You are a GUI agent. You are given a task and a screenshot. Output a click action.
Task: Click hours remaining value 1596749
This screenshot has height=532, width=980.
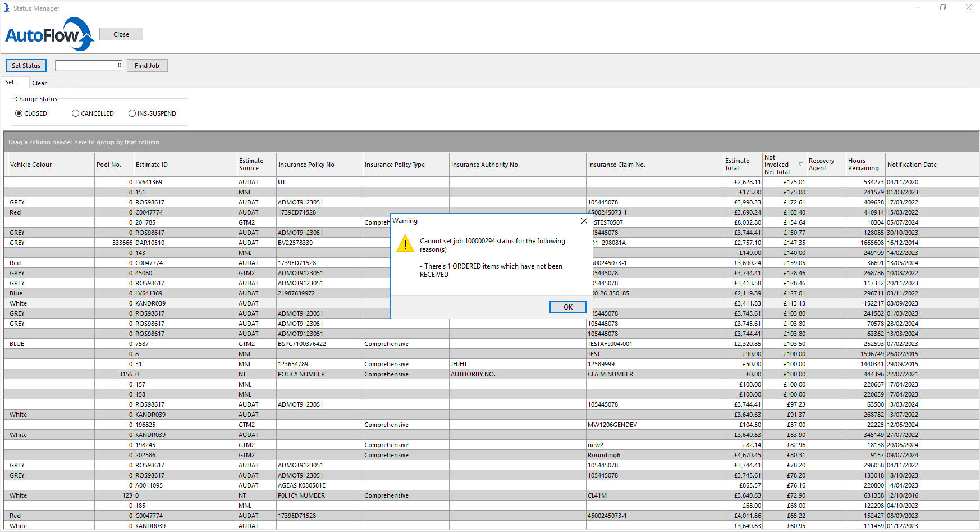pos(865,354)
